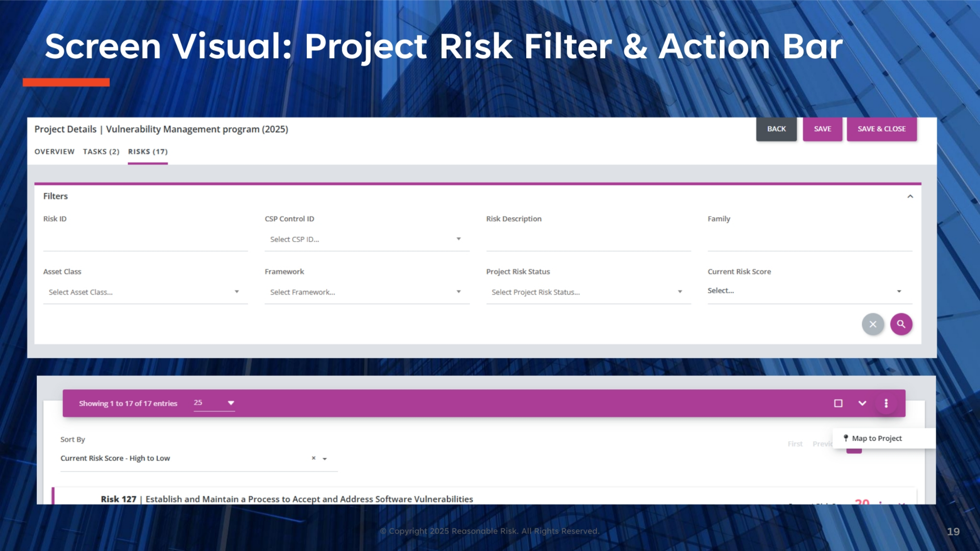Viewport: 980px width, 551px height.
Task: Click the SAVE button
Action: 822,129
